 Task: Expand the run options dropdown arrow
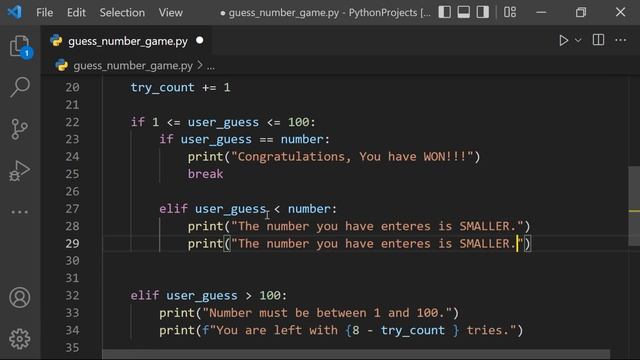coord(578,40)
